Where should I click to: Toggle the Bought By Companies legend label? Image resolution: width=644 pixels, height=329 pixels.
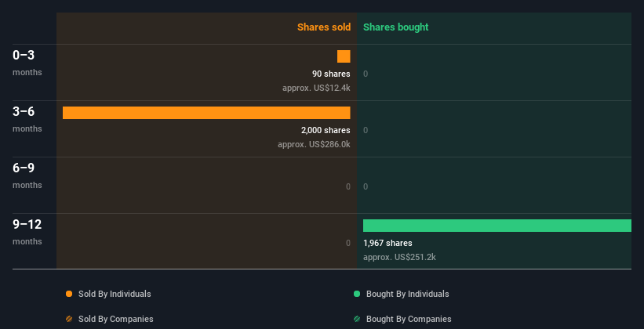coord(409,319)
